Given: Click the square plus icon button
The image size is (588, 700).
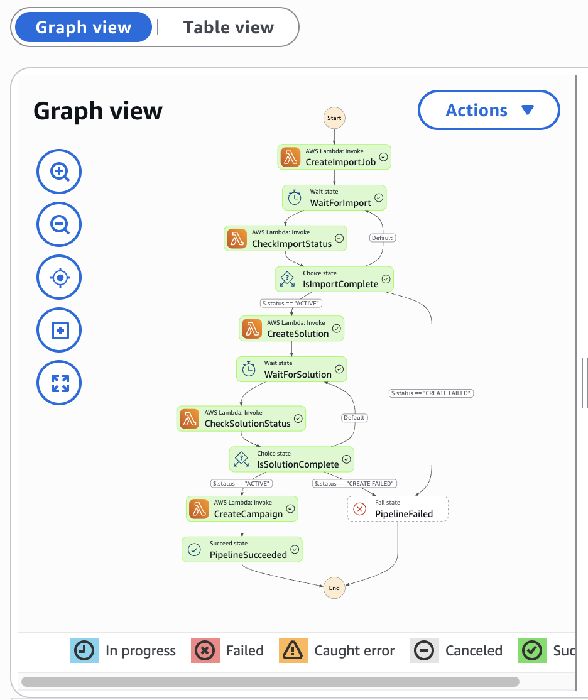Looking at the screenshot, I should 59,330.
